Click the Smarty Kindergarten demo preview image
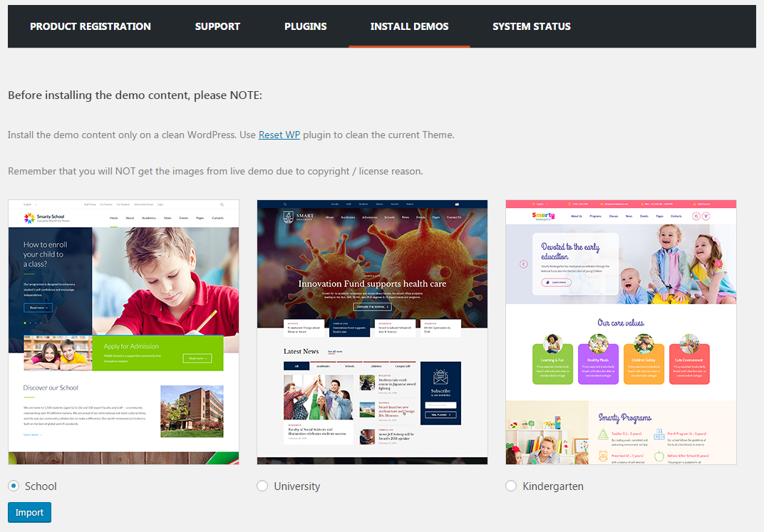The height and width of the screenshot is (532, 764). [621, 332]
